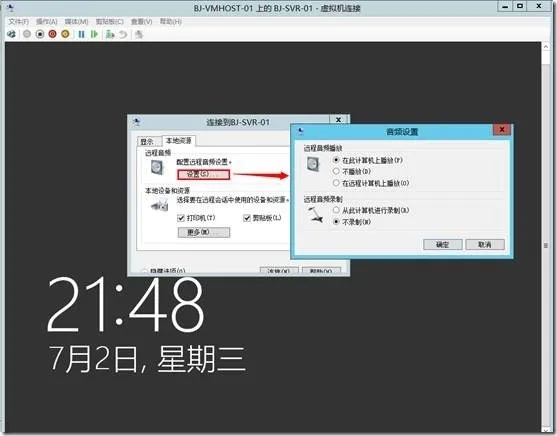Open the 文件(F) menu
The height and width of the screenshot is (436, 557).
[18, 22]
